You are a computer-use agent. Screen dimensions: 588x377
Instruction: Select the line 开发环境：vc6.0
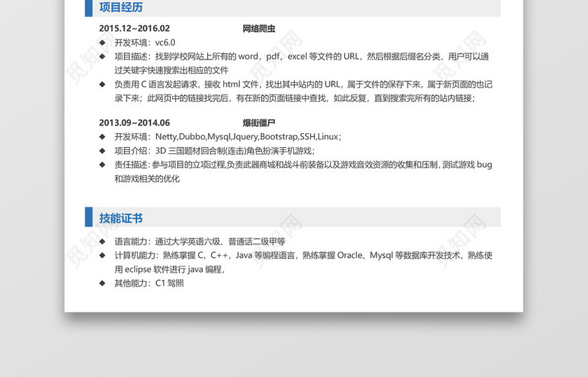click(145, 43)
